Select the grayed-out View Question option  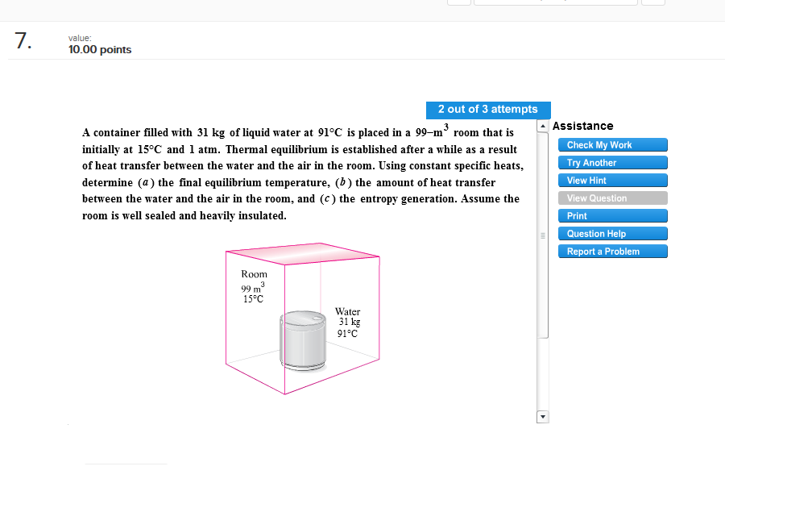click(612, 198)
